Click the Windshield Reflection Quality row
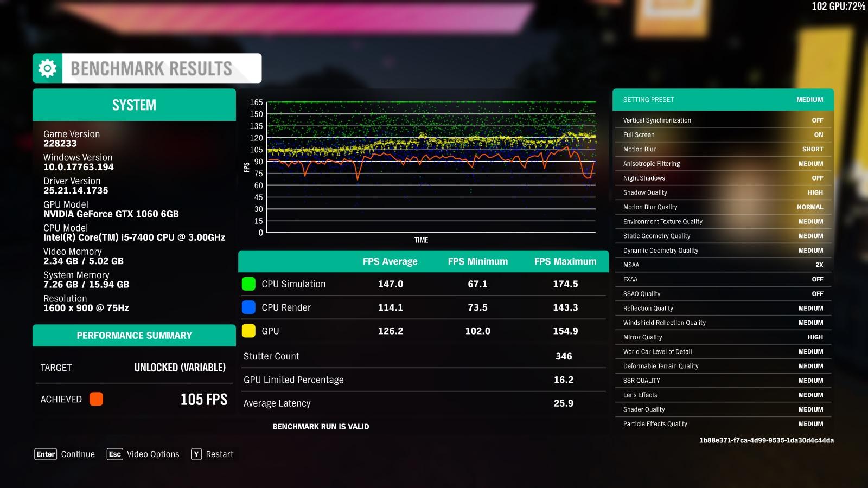The image size is (868, 488). click(723, 323)
